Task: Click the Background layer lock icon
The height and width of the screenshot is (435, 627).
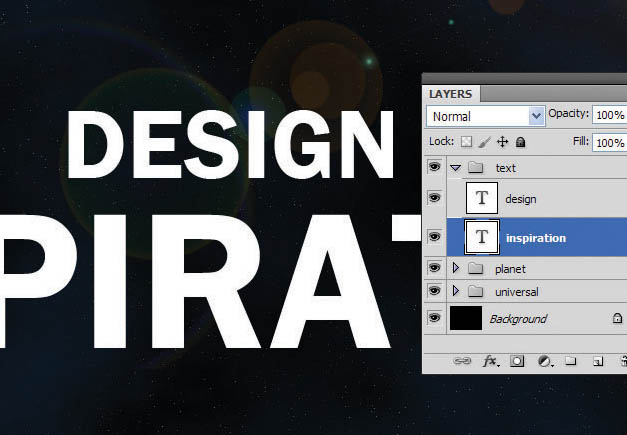Action: click(617, 318)
